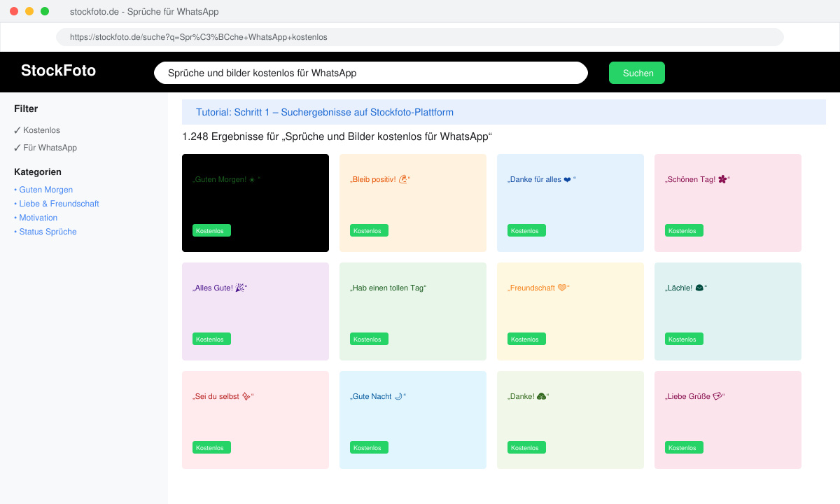
Task: Click Kostenlos badge on Liebe Grüße card
Action: tap(684, 447)
